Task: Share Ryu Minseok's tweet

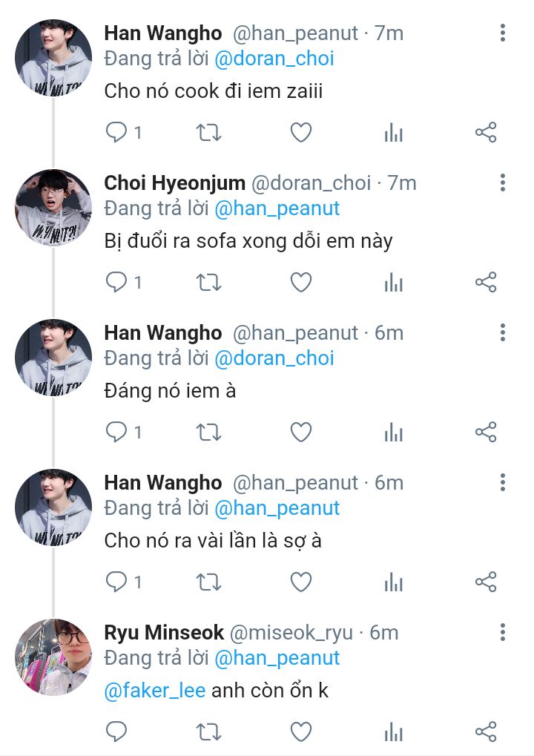Action: [486, 732]
